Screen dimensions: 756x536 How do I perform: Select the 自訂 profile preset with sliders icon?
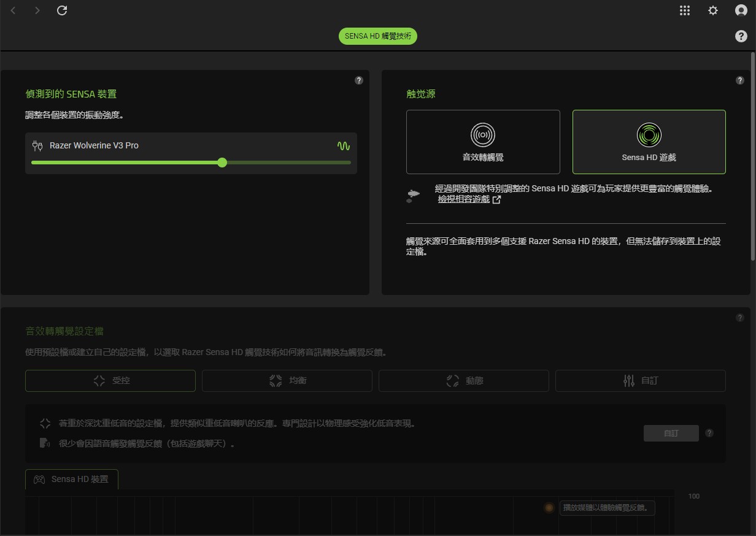(640, 381)
